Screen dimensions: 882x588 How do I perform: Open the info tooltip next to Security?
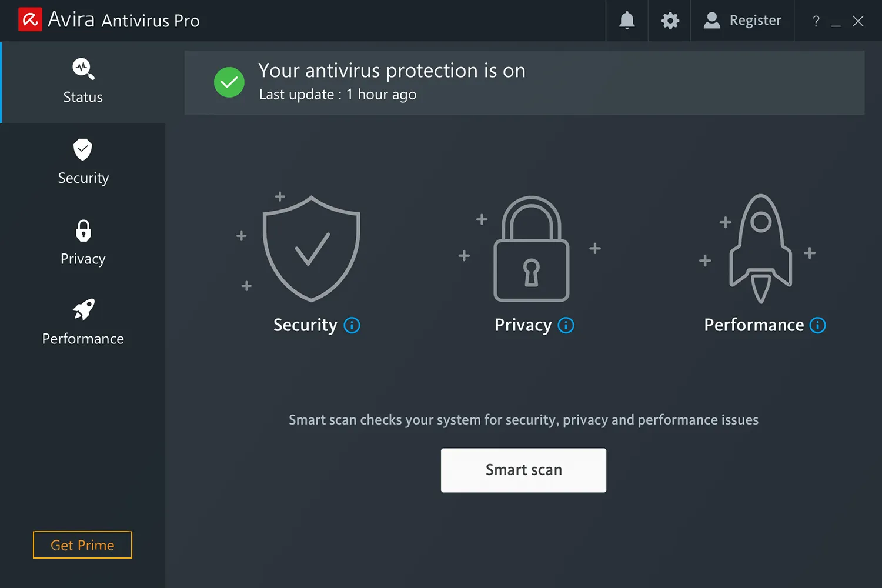[352, 325]
